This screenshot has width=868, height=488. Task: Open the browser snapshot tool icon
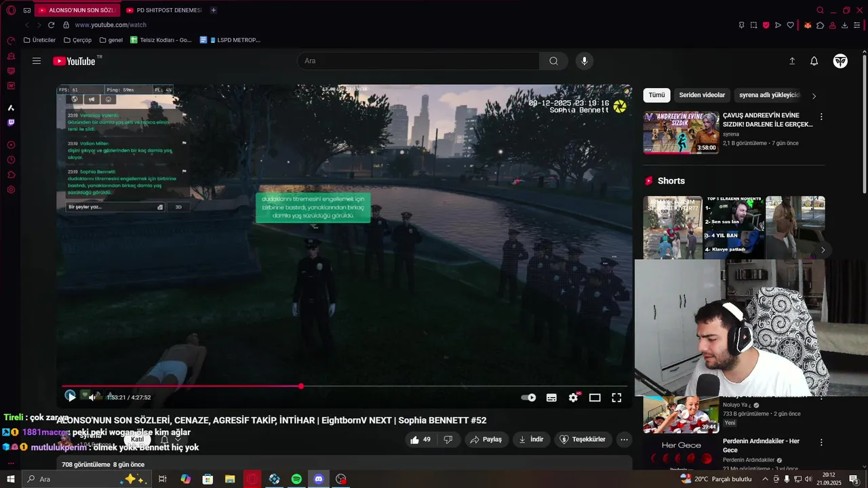[753, 25]
